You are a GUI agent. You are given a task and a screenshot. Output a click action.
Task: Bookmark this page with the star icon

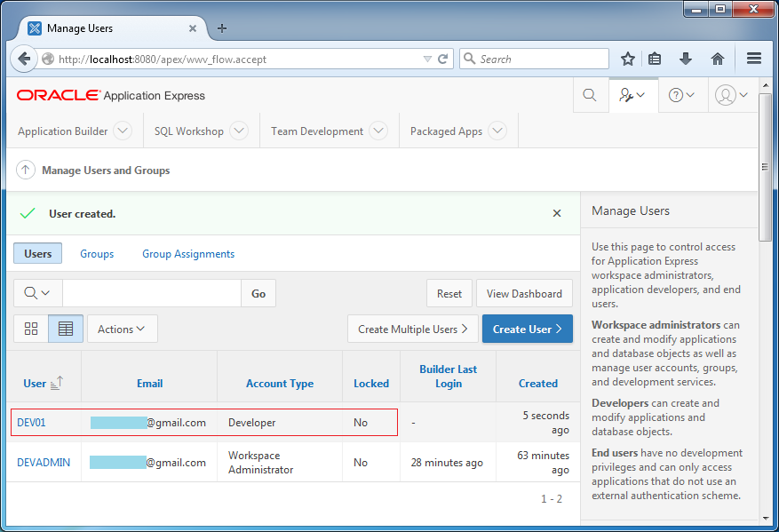click(x=628, y=60)
